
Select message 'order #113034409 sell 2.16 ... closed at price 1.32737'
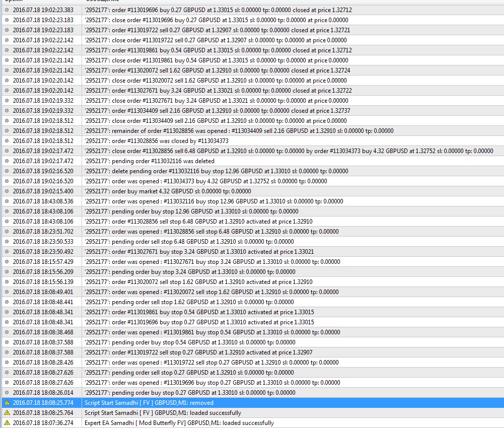(x=218, y=111)
